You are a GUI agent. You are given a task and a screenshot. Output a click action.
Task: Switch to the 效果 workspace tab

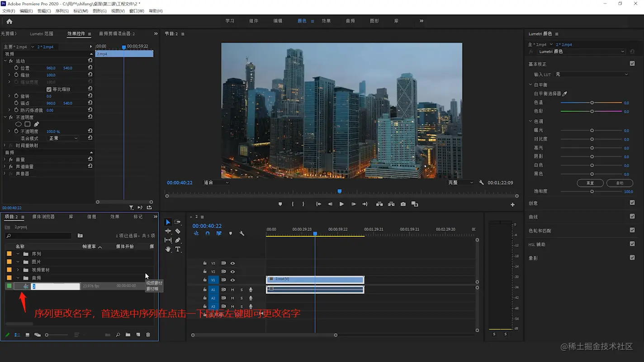326,21
